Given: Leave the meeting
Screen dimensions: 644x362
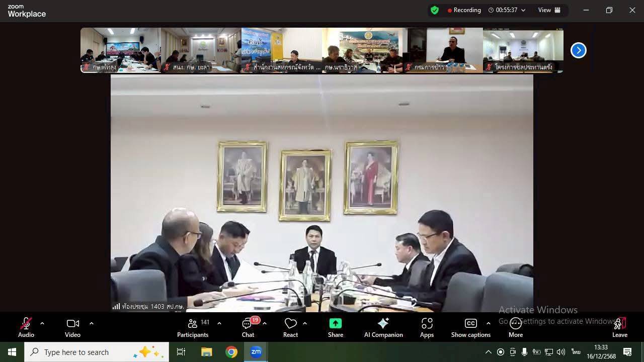Looking at the screenshot, I should point(619,328).
